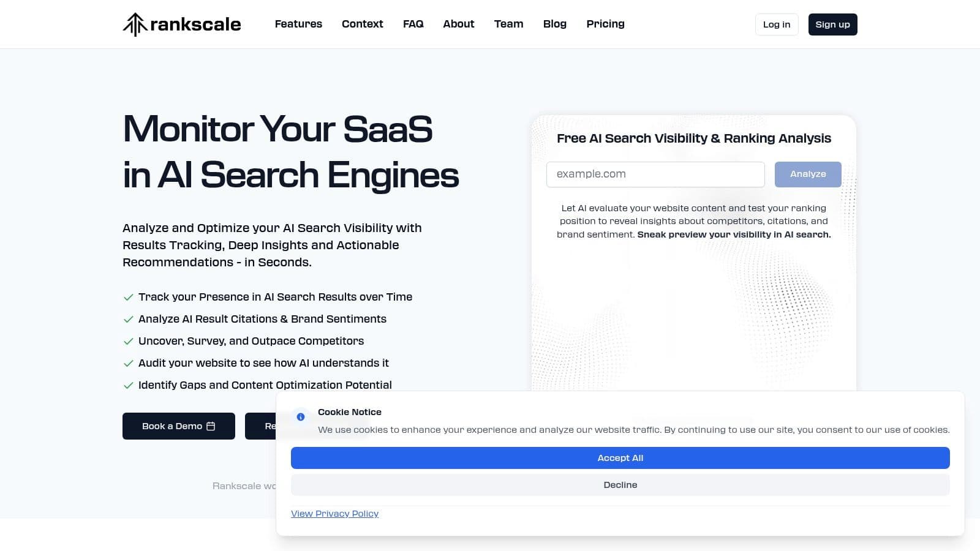Screen dimensions: 980x551
Task: Accept all cookies
Action: [x=620, y=457]
